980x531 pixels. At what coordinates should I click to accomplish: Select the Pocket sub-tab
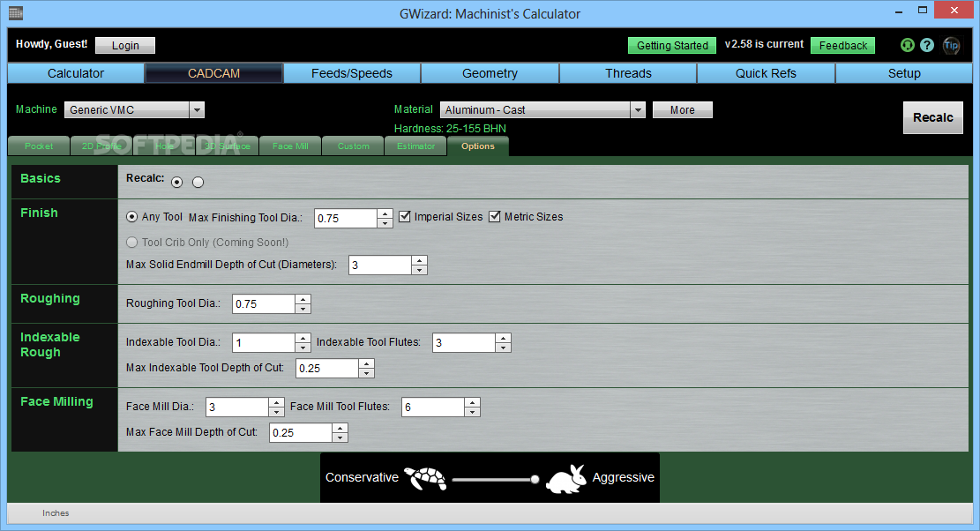[x=39, y=146]
